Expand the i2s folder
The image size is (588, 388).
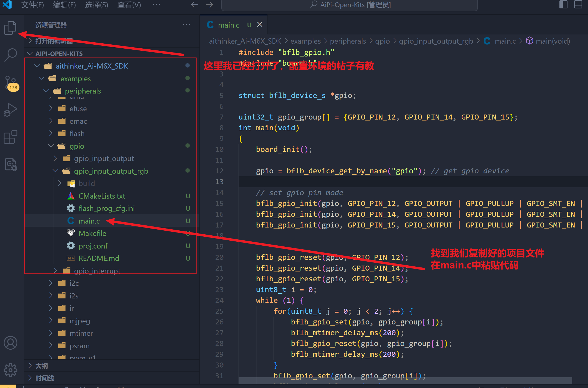point(112,296)
